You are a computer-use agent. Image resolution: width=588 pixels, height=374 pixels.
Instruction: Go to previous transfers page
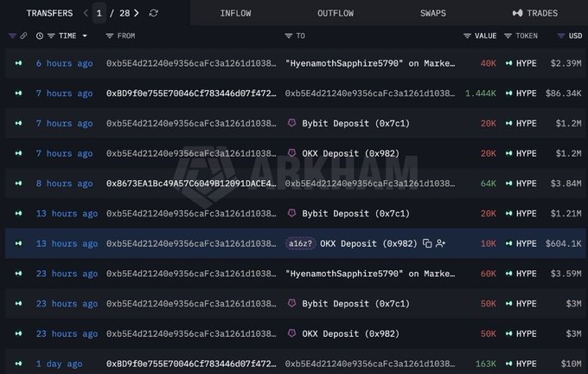pyautogui.click(x=86, y=13)
